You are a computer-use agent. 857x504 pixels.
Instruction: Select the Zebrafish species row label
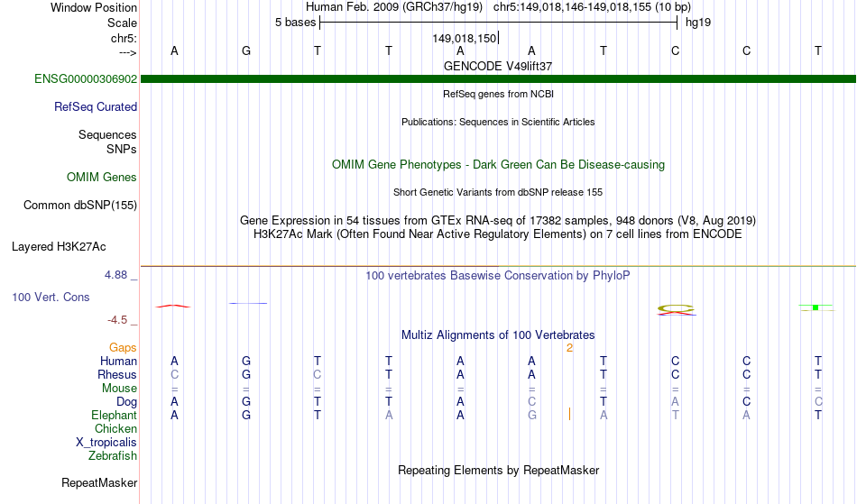pos(113,456)
